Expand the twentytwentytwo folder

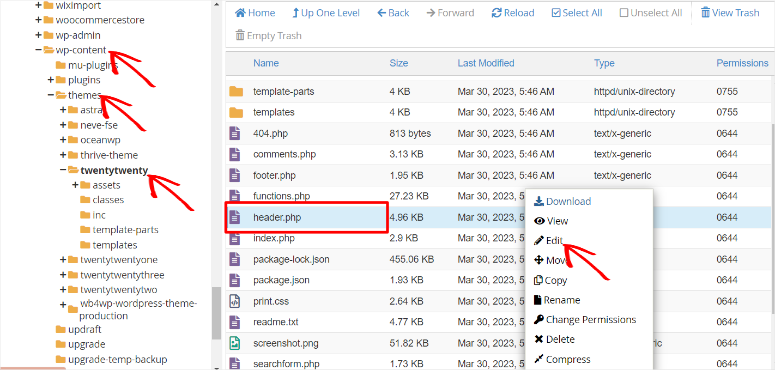pyautogui.click(x=63, y=290)
